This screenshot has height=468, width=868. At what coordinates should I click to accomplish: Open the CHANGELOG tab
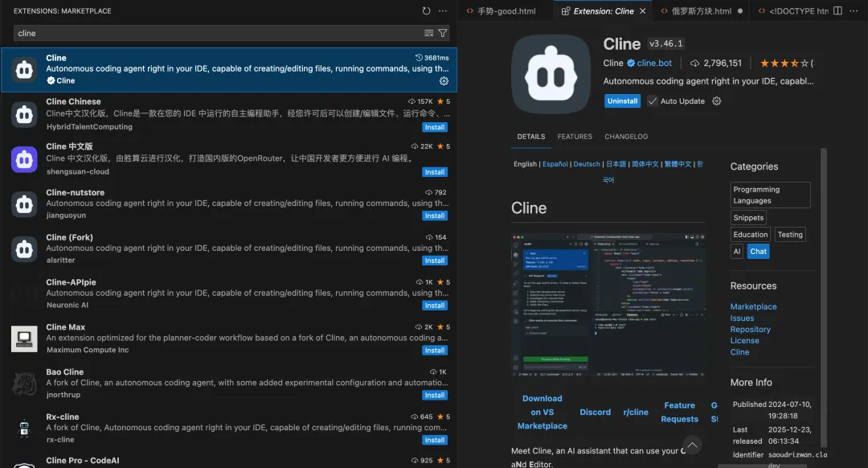pyautogui.click(x=626, y=137)
